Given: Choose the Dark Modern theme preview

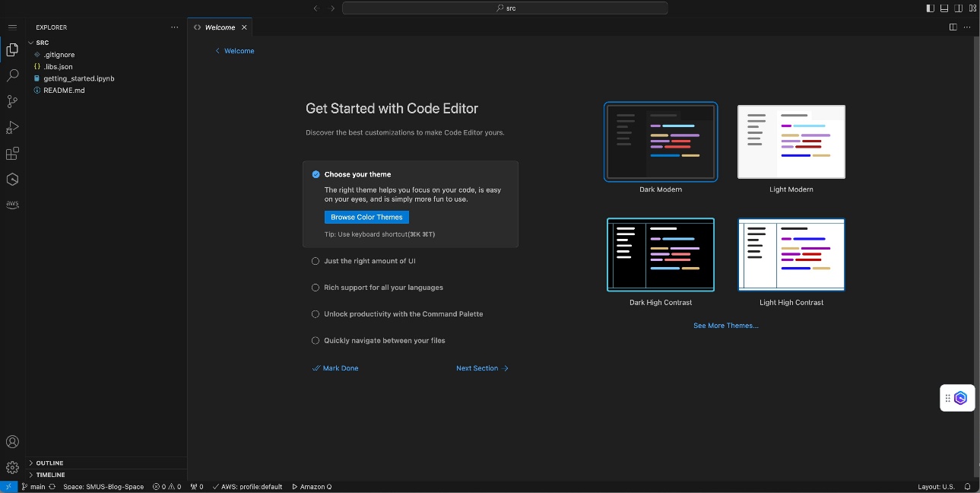Looking at the screenshot, I should tap(661, 142).
